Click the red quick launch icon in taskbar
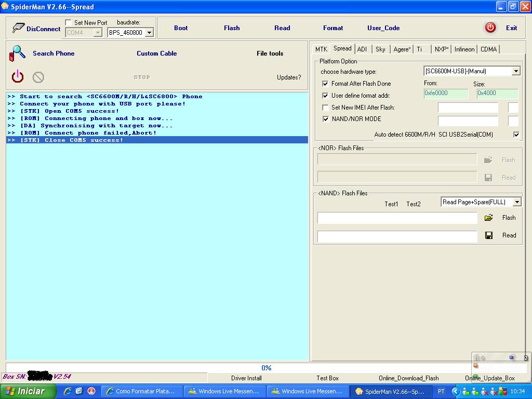This screenshot has width=532, height=399. coord(91,391)
